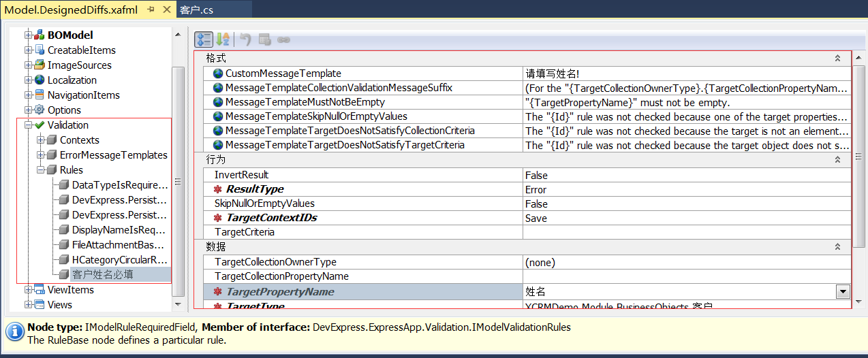Sort properties alphabetically
This screenshot has height=358, width=868.
pos(222,39)
